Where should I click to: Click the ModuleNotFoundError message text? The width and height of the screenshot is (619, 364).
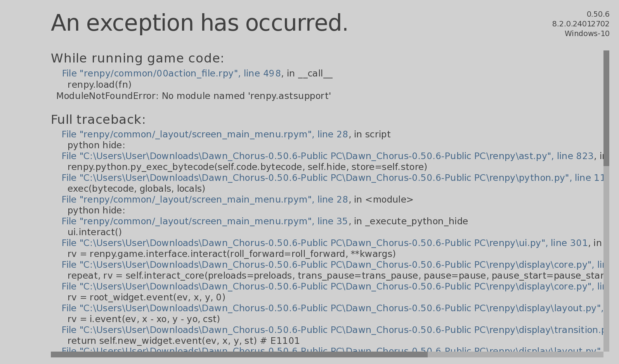point(193,96)
